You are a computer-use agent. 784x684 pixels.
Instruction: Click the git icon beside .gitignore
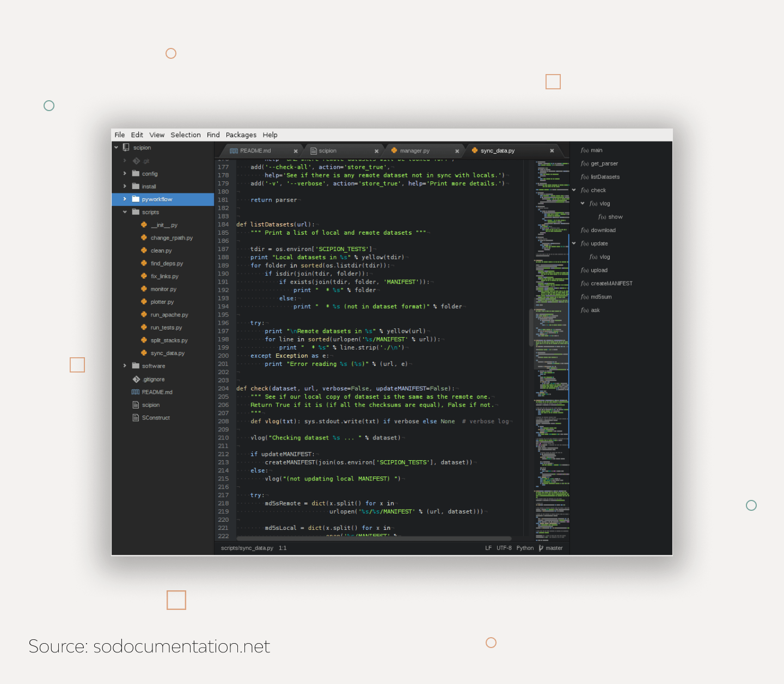point(136,379)
